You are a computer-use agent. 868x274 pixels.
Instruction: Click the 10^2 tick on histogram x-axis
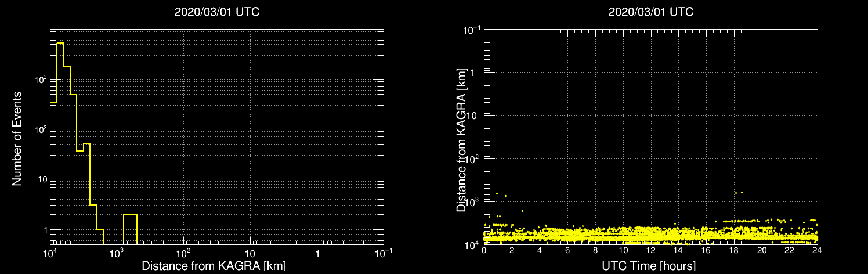(x=185, y=253)
